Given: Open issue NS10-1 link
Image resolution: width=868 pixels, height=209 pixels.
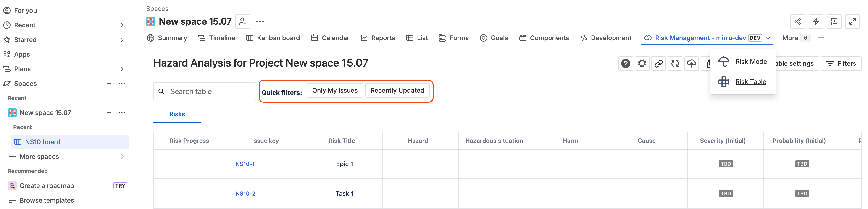Looking at the screenshot, I should pos(245,164).
